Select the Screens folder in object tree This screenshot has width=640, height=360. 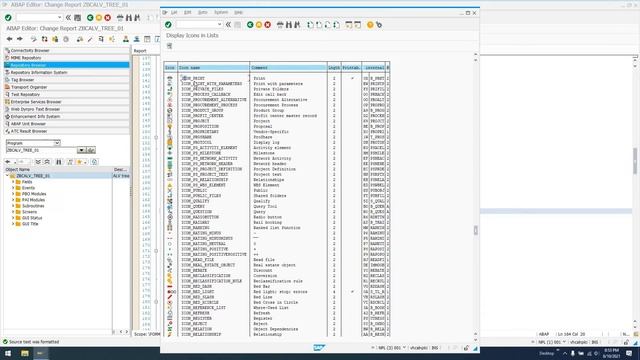[29, 212]
